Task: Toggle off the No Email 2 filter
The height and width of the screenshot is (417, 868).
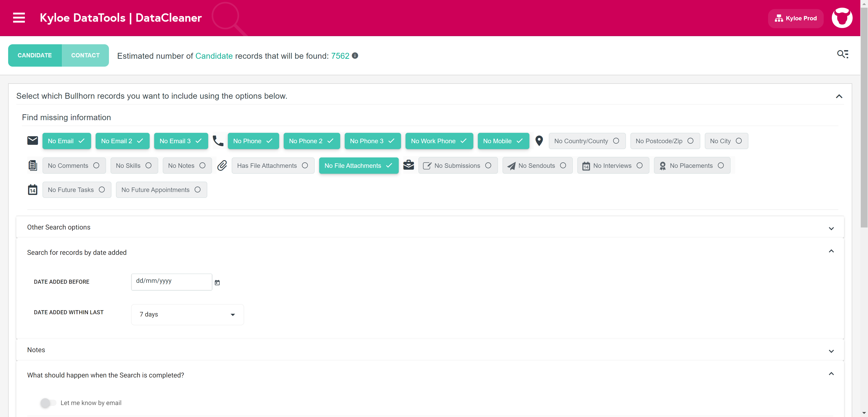Action: [122, 141]
